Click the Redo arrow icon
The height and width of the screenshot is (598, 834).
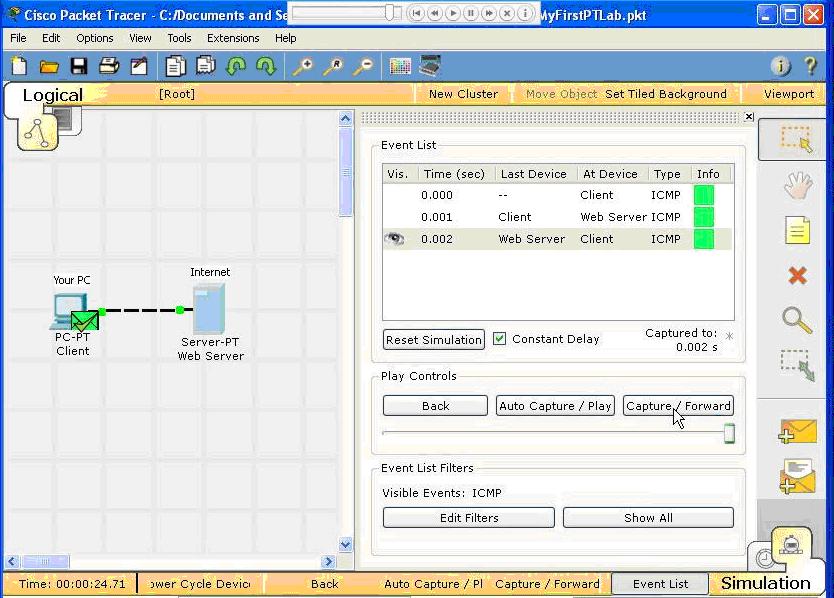[x=266, y=66]
